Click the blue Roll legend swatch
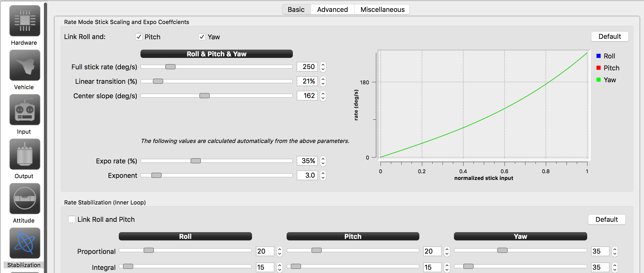The height and width of the screenshot is (273, 644). (599, 56)
